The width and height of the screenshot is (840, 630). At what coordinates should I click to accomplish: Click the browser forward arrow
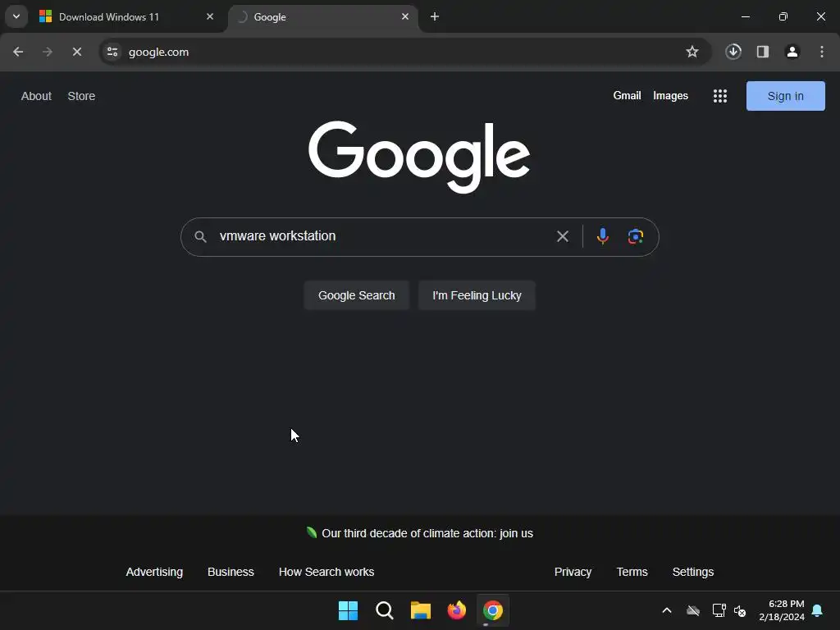click(x=48, y=52)
